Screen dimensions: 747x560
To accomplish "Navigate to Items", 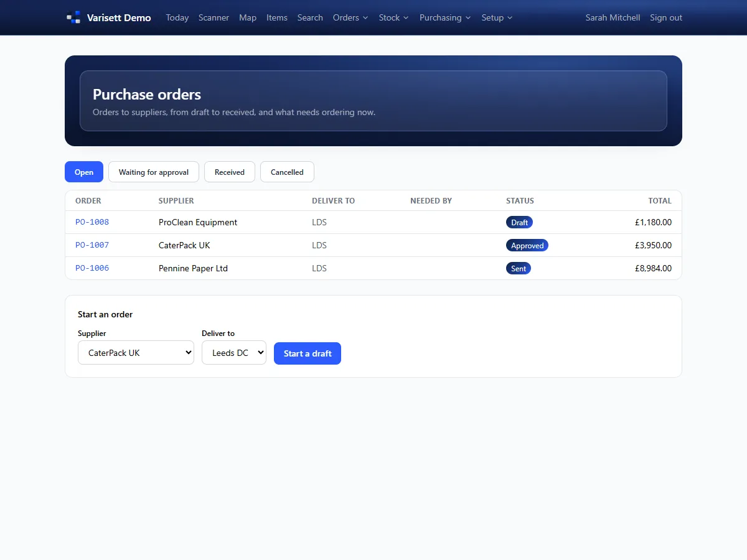I will (x=277, y=17).
